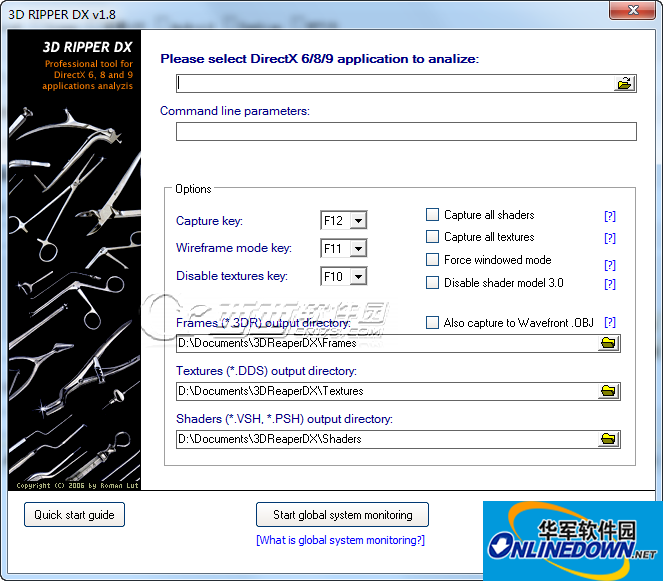The image size is (663, 581).
Task: Open Wireframe mode key F11 dropdown
Action: (x=358, y=248)
